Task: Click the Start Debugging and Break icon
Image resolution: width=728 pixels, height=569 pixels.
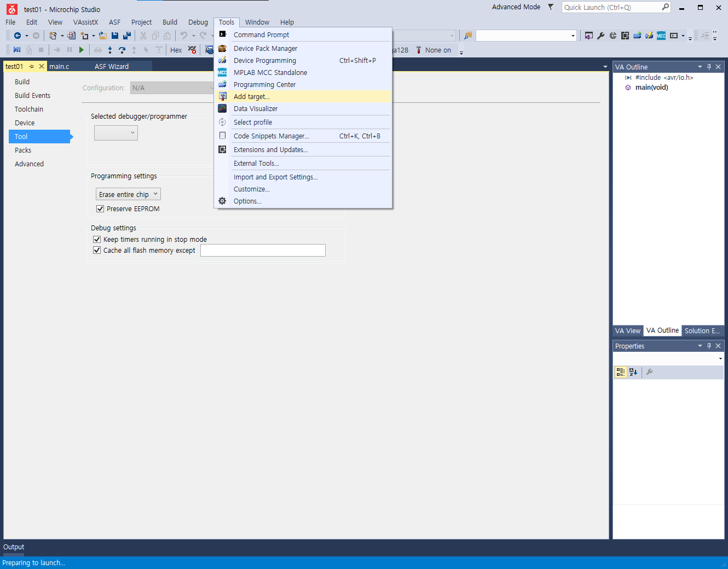Action: (17, 50)
